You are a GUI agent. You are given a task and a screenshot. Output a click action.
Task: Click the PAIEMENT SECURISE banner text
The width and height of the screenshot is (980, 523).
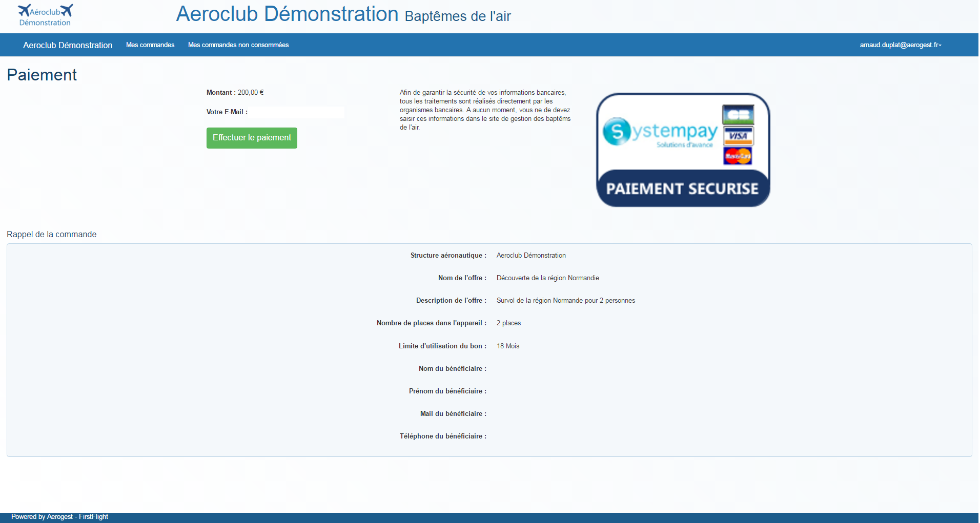click(x=683, y=189)
